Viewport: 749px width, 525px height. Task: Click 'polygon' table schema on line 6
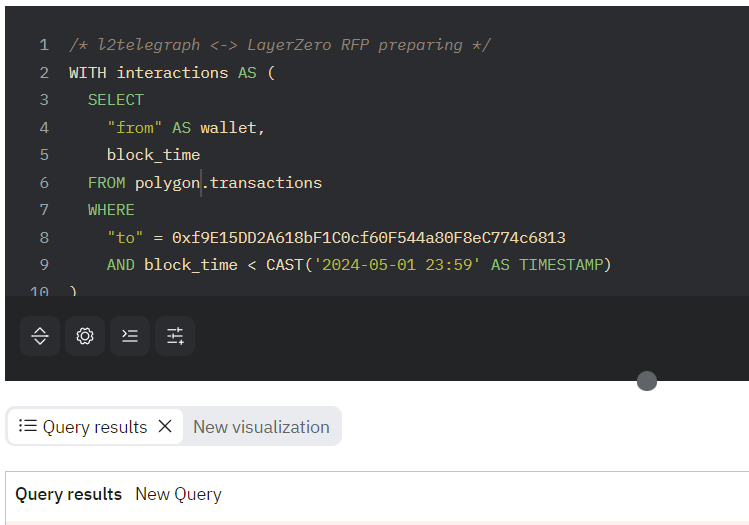(167, 182)
